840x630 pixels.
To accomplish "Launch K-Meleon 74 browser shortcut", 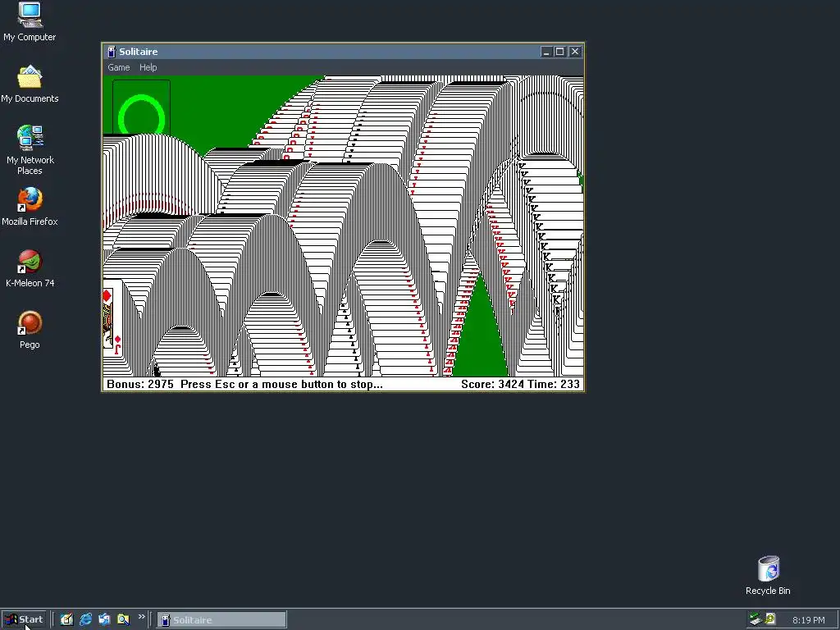I will (30, 268).
